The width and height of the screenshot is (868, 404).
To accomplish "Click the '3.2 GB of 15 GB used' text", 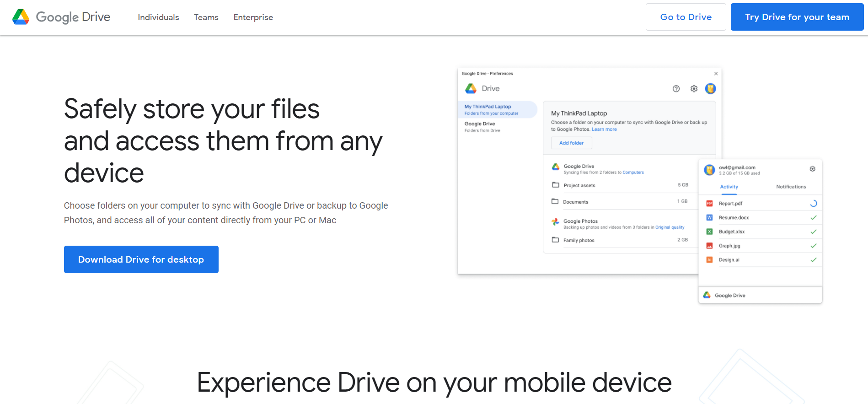I will pyautogui.click(x=739, y=173).
